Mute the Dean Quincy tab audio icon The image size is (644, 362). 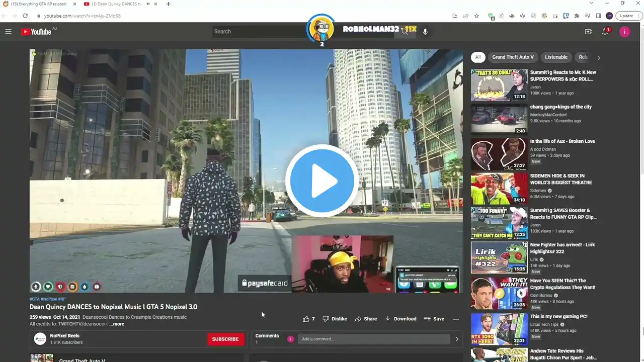pos(147,4)
